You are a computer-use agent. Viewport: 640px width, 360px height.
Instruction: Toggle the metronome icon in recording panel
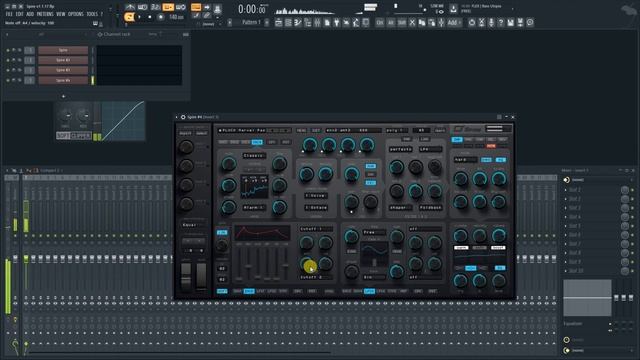point(130,7)
